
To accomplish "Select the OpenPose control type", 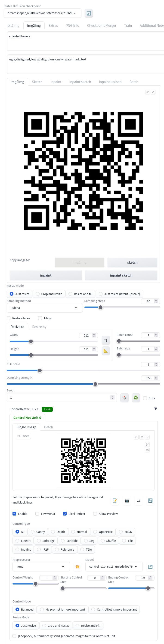I will (103, 532).
